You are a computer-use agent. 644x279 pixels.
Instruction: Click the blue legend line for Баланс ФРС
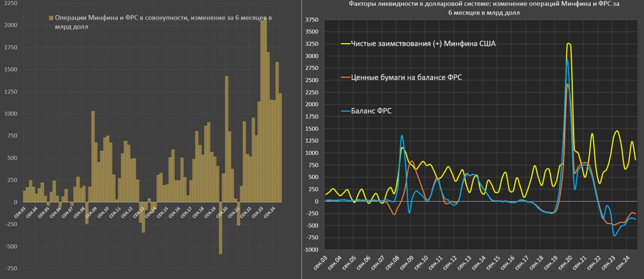coord(345,111)
